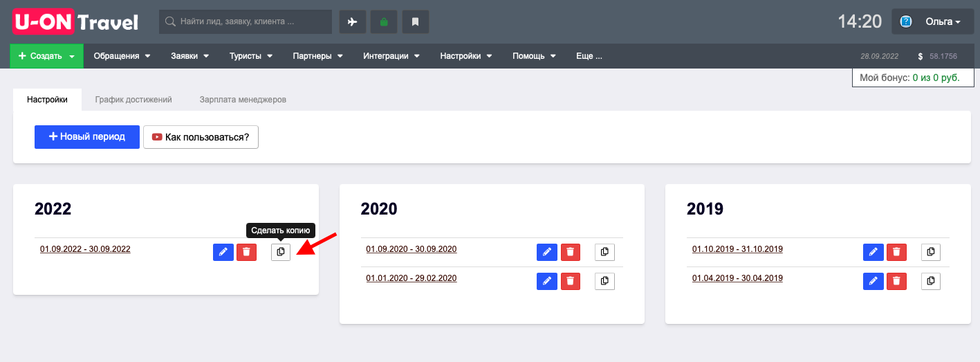Click the 2019 year heading
The image size is (980, 362).
tap(705, 208)
